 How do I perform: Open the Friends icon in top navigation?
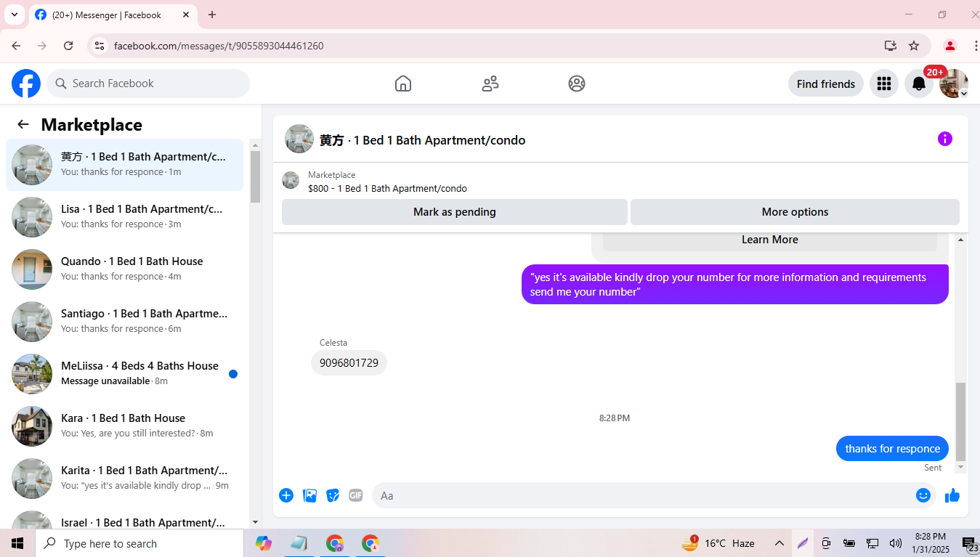[490, 84]
